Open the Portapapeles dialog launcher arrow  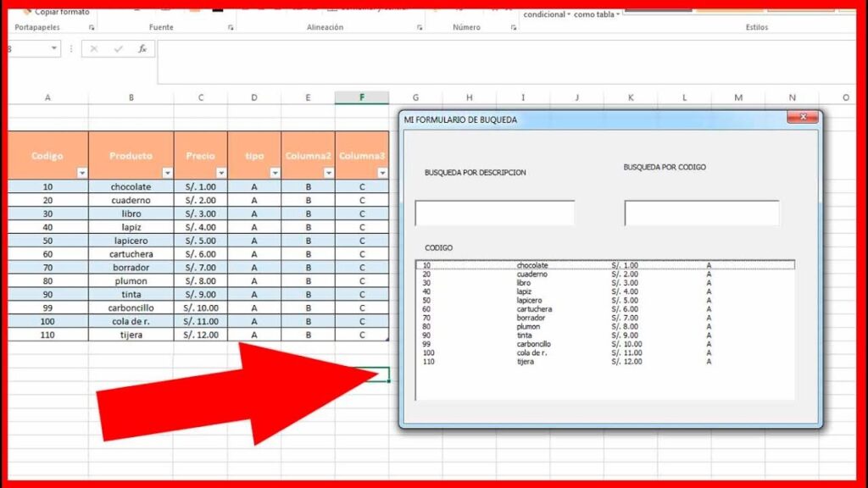pos(92,26)
